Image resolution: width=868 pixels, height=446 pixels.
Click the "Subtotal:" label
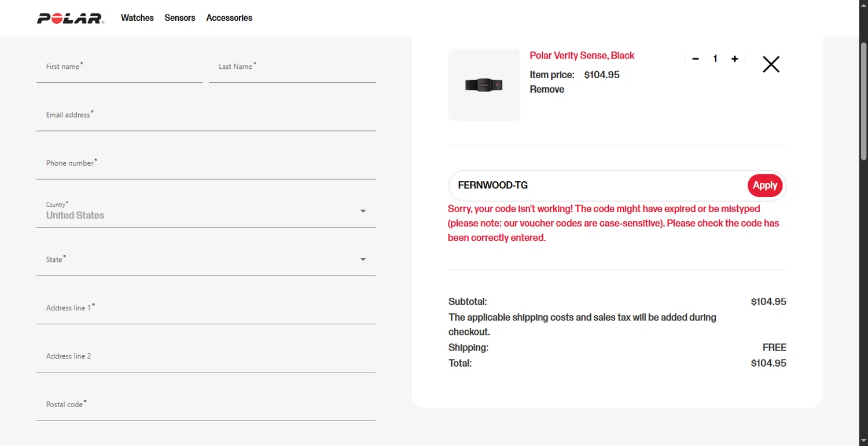(x=468, y=302)
